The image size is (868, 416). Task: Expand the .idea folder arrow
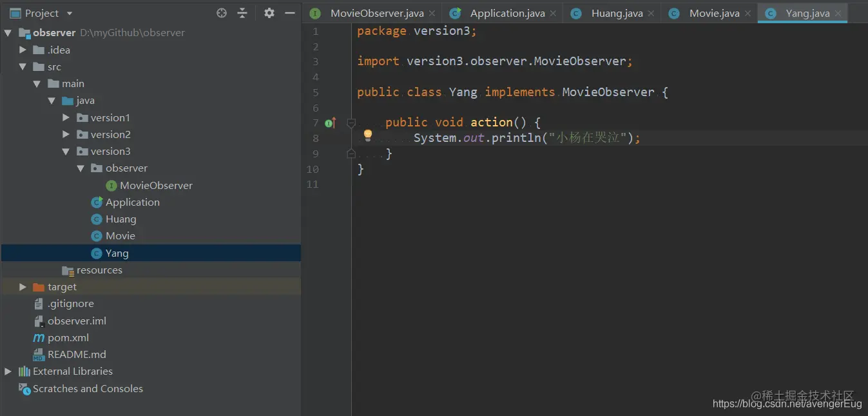coord(23,50)
